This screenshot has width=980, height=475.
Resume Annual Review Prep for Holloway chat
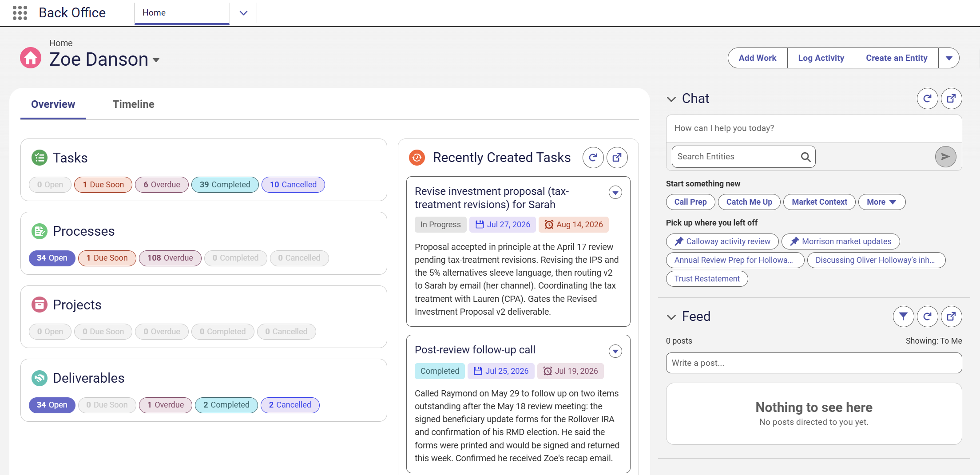pyautogui.click(x=735, y=260)
